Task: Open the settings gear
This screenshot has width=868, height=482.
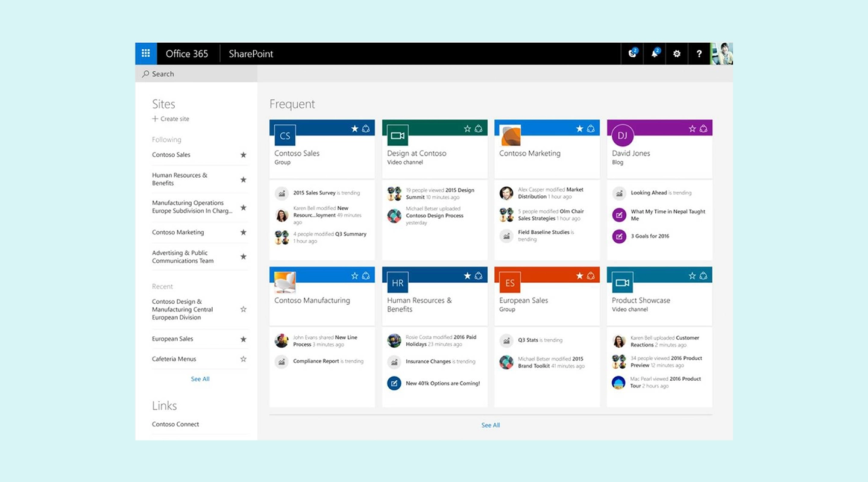Action: (677, 54)
